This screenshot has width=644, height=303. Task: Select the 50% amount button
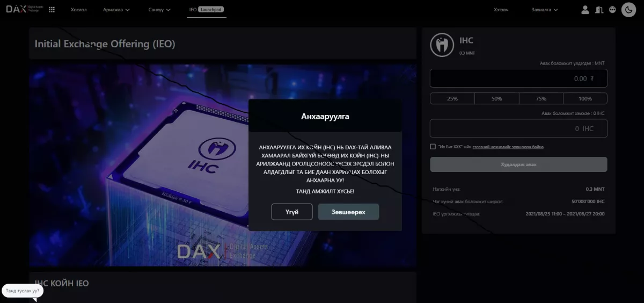click(496, 98)
